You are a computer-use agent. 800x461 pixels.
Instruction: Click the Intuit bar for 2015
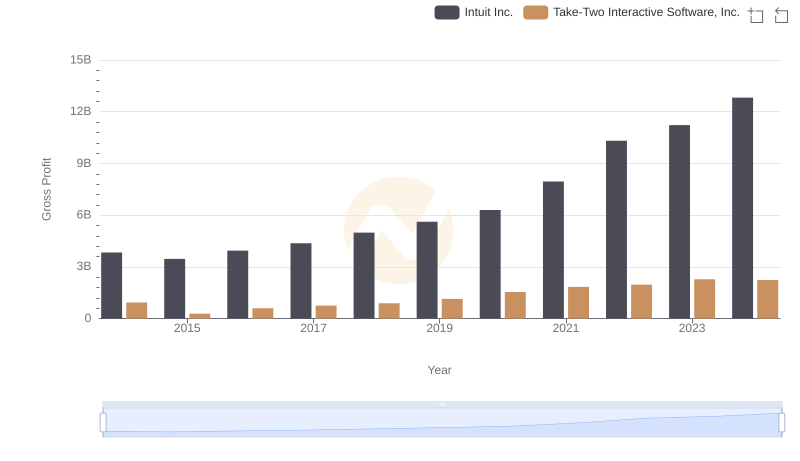click(x=175, y=288)
